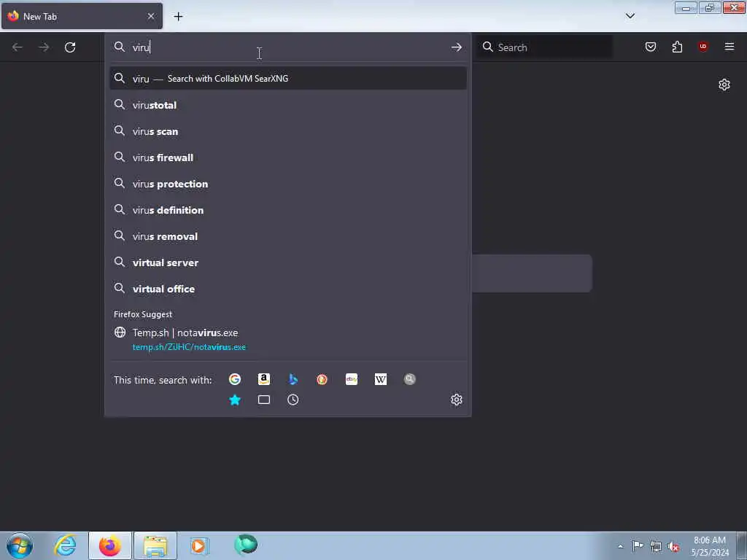Search with the gray SearXNG magnifier icon
This screenshot has width=747, height=560.
click(x=410, y=379)
